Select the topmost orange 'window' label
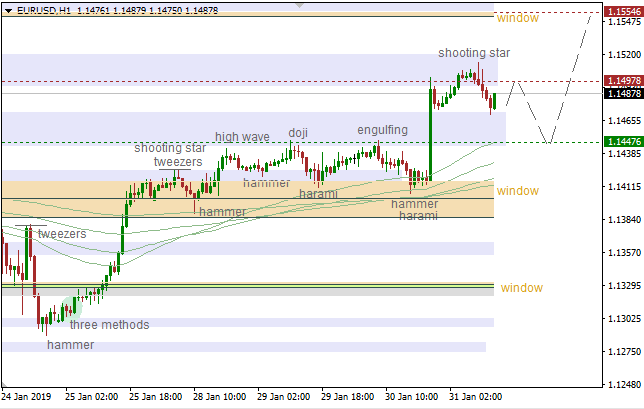 pos(517,18)
